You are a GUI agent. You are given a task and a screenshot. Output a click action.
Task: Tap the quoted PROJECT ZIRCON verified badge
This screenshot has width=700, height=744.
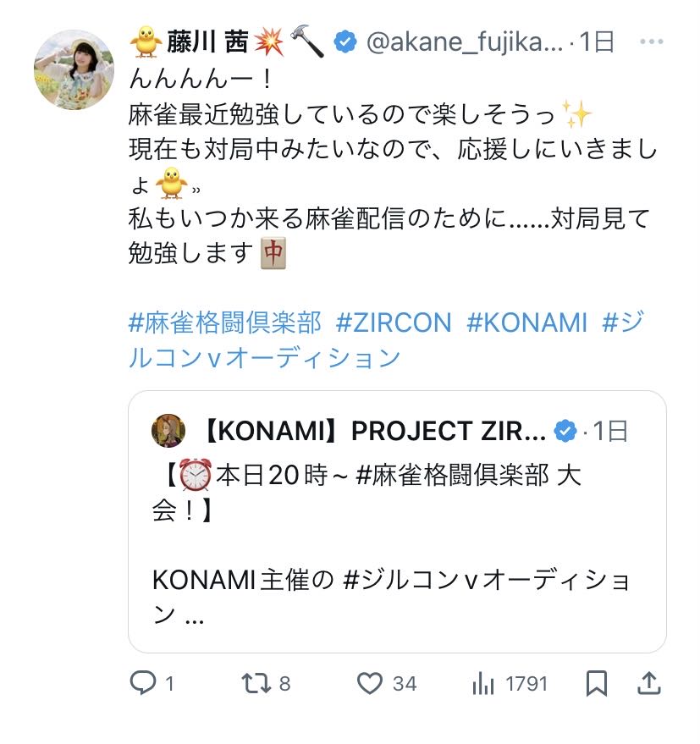point(565,432)
